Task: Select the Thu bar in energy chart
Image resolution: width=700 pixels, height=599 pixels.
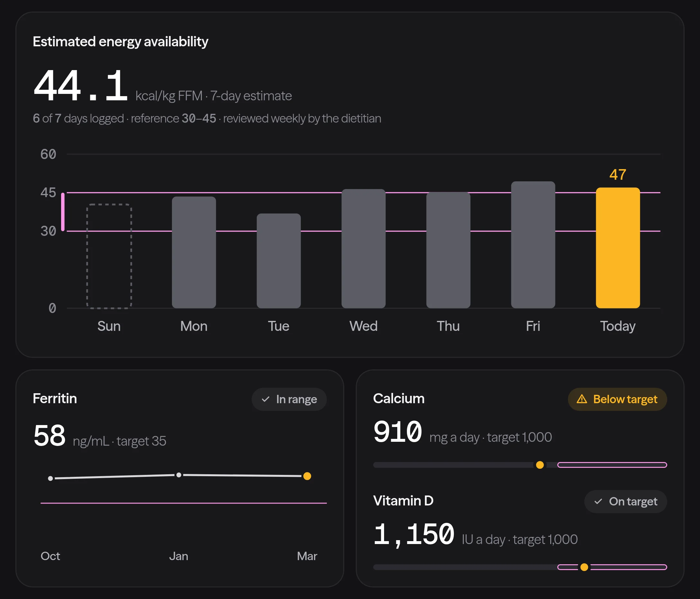Action: [448, 250]
